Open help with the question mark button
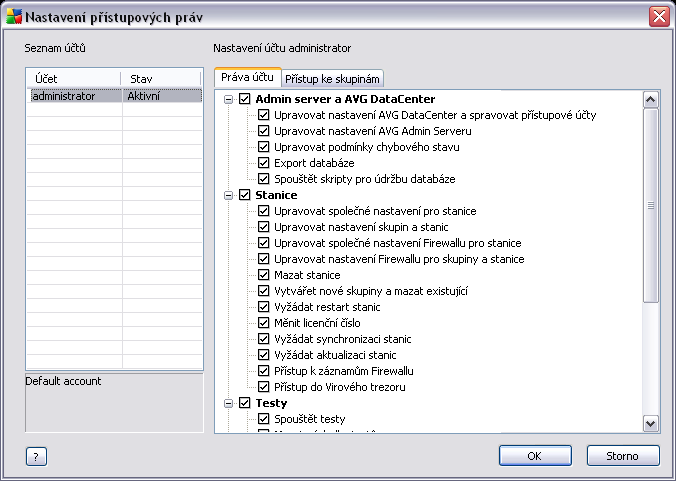 (x=36, y=456)
